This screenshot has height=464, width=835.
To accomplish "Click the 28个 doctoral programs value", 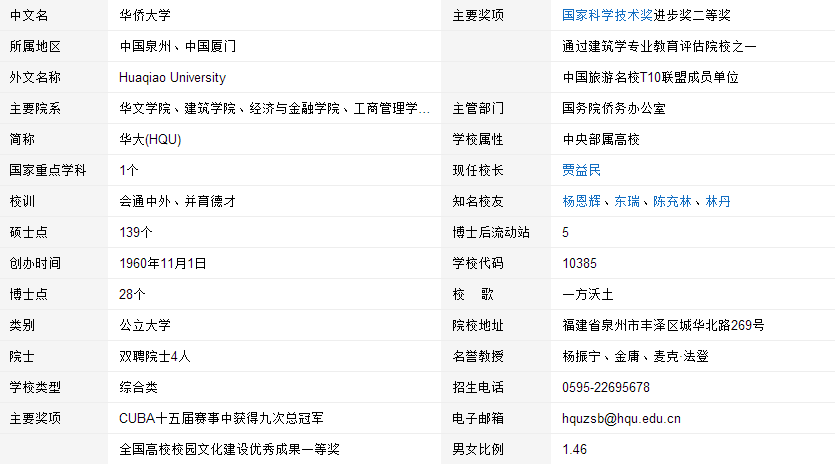I will pyautogui.click(x=132, y=295).
